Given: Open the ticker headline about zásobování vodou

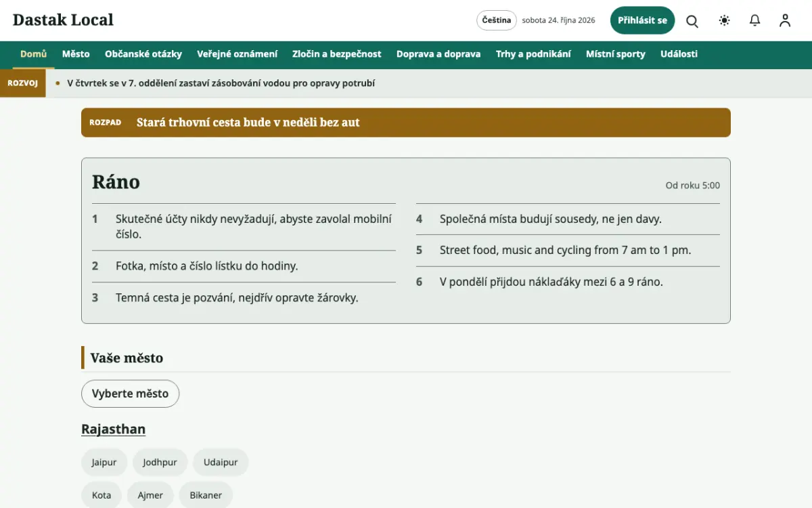Looking at the screenshot, I should click(x=221, y=83).
